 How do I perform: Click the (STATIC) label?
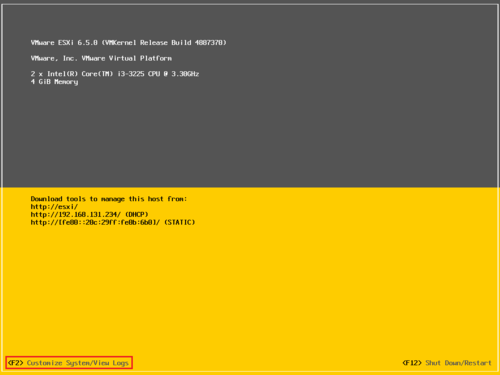click(x=180, y=222)
